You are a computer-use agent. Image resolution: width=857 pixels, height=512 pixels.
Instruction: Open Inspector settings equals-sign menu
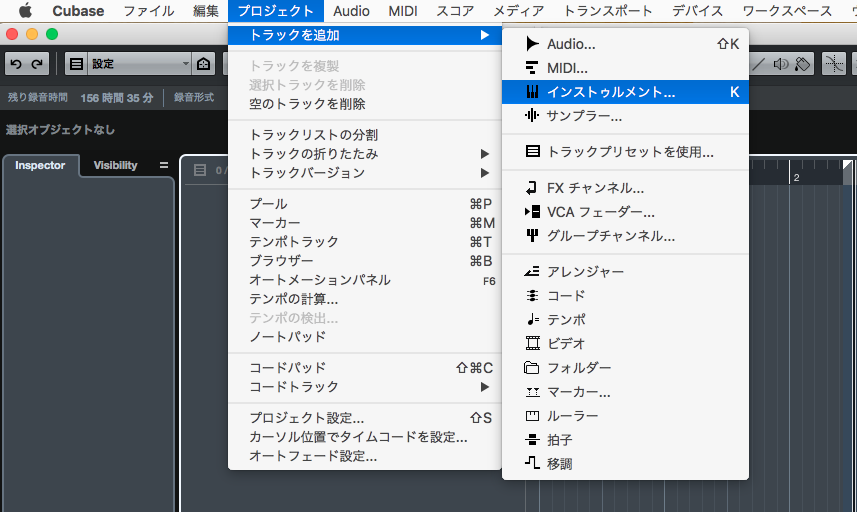click(163, 165)
